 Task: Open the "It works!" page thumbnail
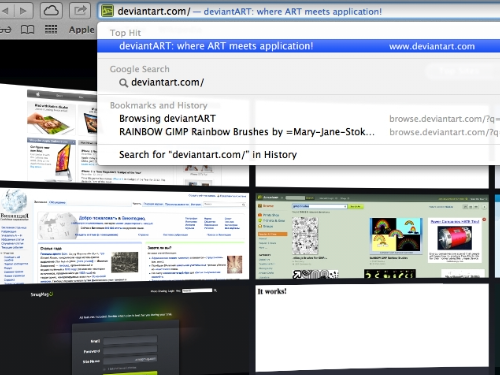point(372,328)
